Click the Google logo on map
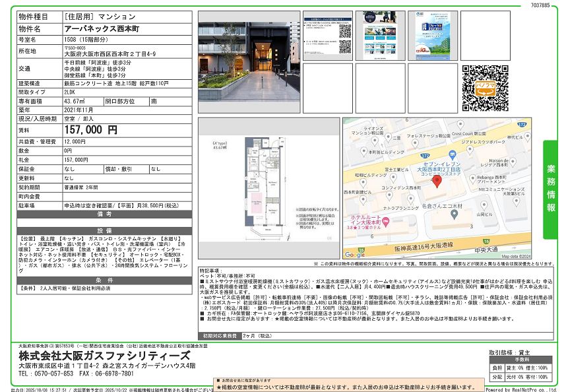This screenshot has width=566, height=392. (x=355, y=254)
